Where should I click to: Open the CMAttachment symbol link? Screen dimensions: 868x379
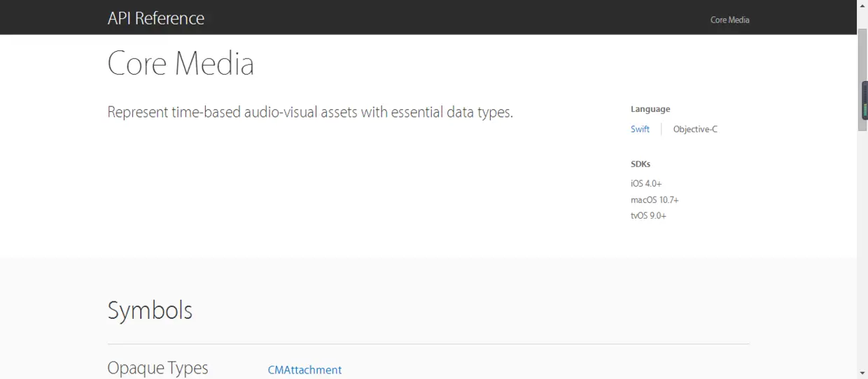pyautogui.click(x=304, y=370)
